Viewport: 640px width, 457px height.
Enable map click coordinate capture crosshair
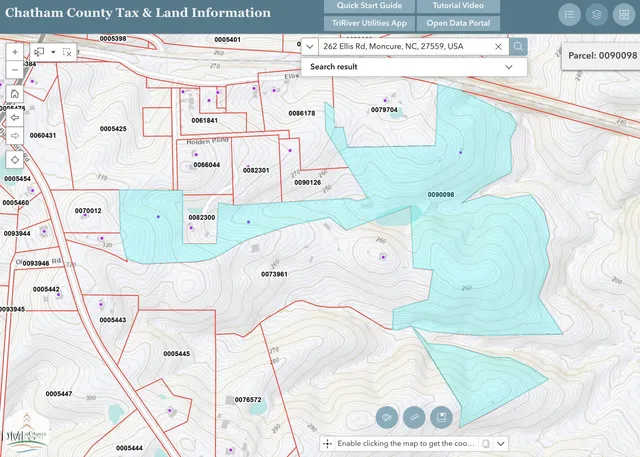click(328, 443)
